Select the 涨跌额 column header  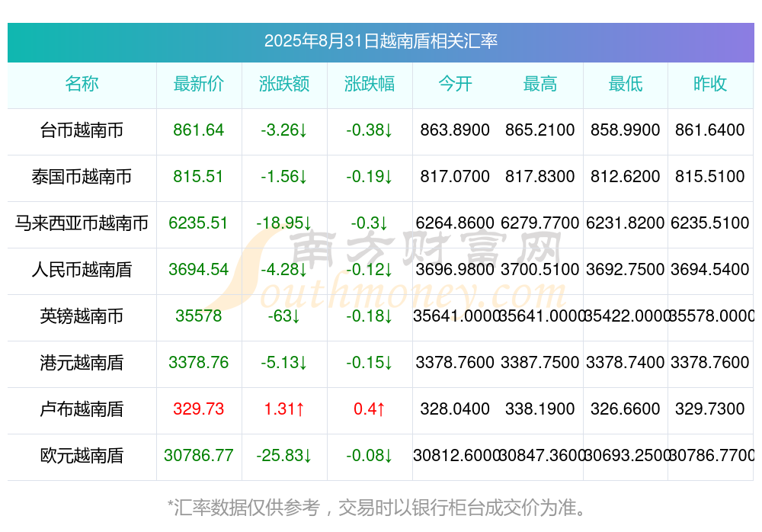[x=283, y=84]
